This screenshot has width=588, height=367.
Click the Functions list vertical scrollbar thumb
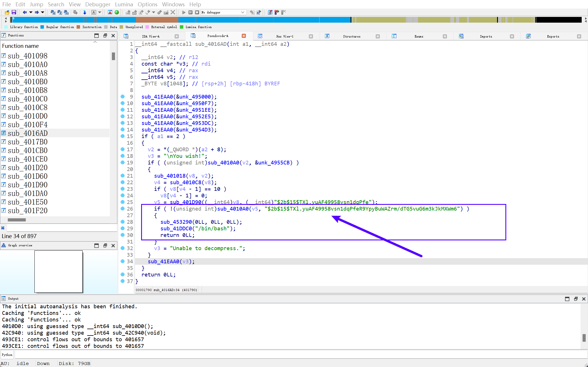point(114,56)
